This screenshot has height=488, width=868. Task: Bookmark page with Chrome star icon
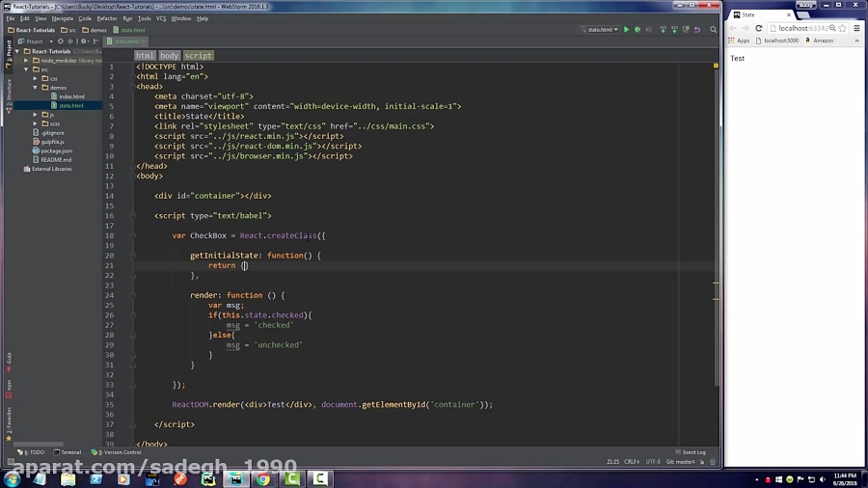[x=843, y=28]
